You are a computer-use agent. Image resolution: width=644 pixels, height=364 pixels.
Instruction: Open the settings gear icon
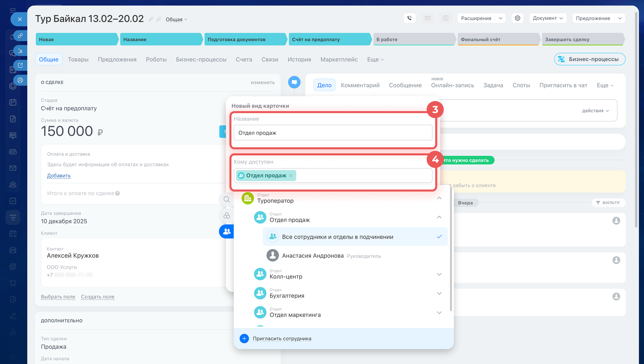point(517,18)
